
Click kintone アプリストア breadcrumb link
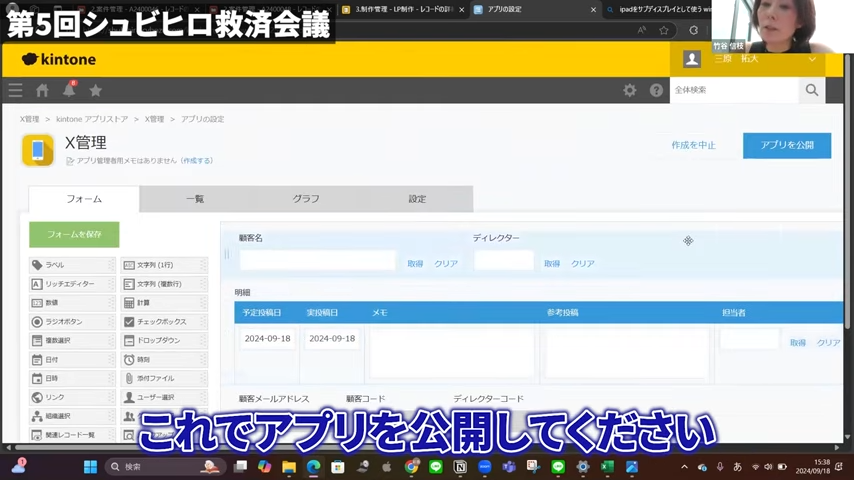pos(92,119)
